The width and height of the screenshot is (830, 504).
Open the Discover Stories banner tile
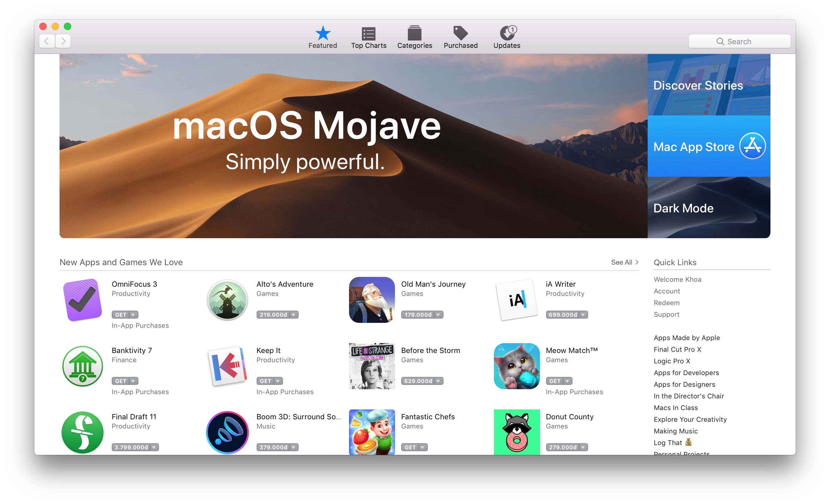click(x=709, y=84)
